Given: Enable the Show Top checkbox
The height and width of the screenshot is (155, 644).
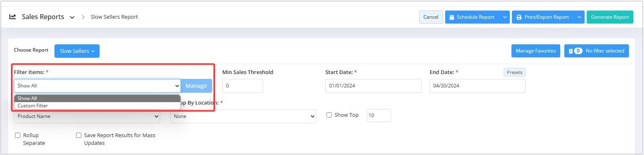Looking at the screenshot, I should (329, 115).
